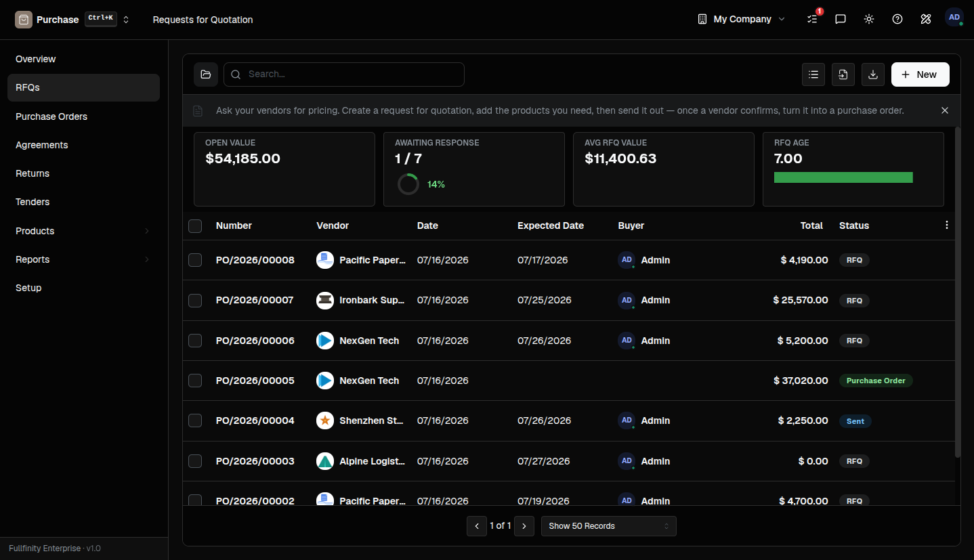This screenshot has height=560, width=974.
Task: Select RFQs in the sidebar
Action: pos(83,87)
